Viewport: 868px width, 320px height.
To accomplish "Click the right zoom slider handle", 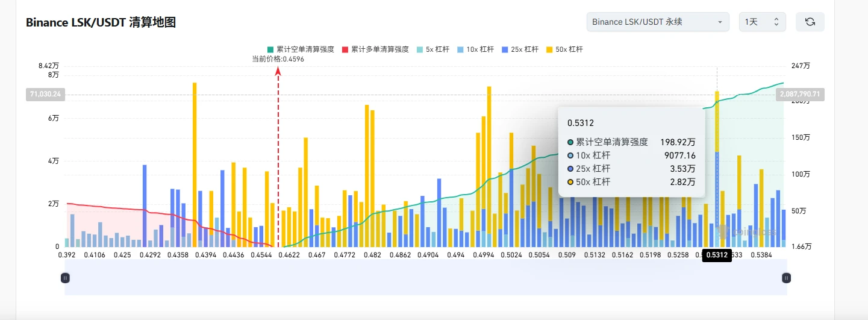I will point(786,278).
